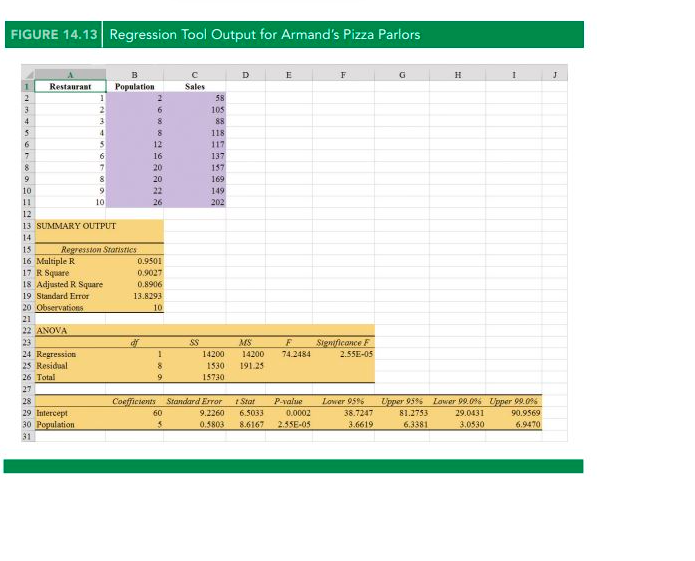The height and width of the screenshot is (561, 695).
Task: Click population value 22
Action: point(157,191)
